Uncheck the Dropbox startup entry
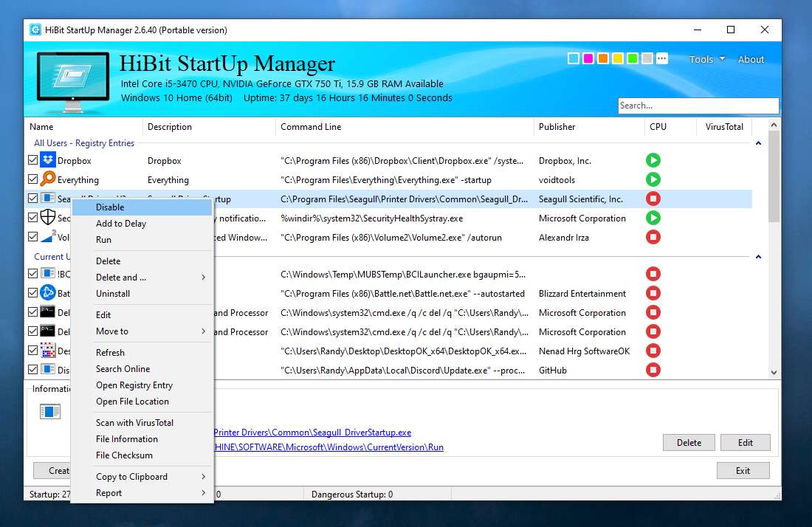Screen dimensions: 812x527 32,160
